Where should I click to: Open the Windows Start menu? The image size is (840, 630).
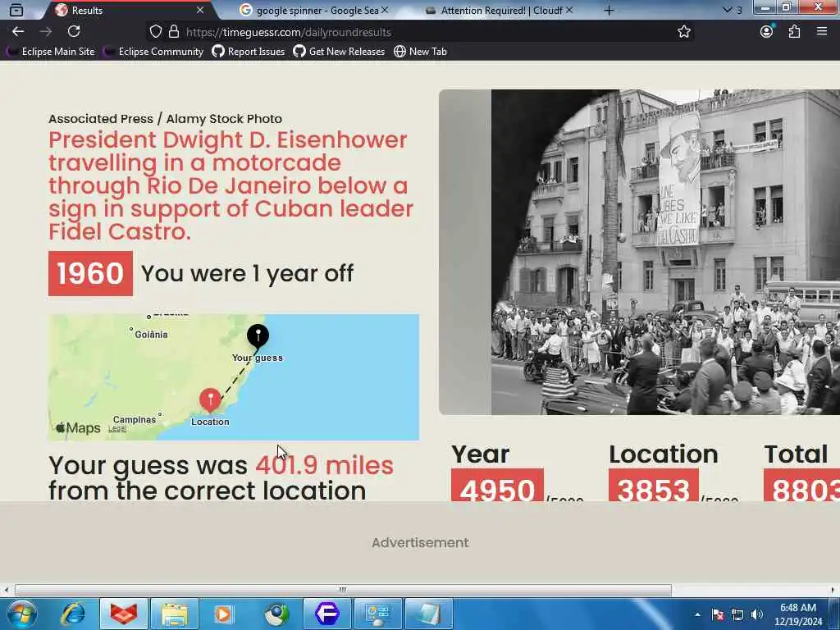(22, 614)
